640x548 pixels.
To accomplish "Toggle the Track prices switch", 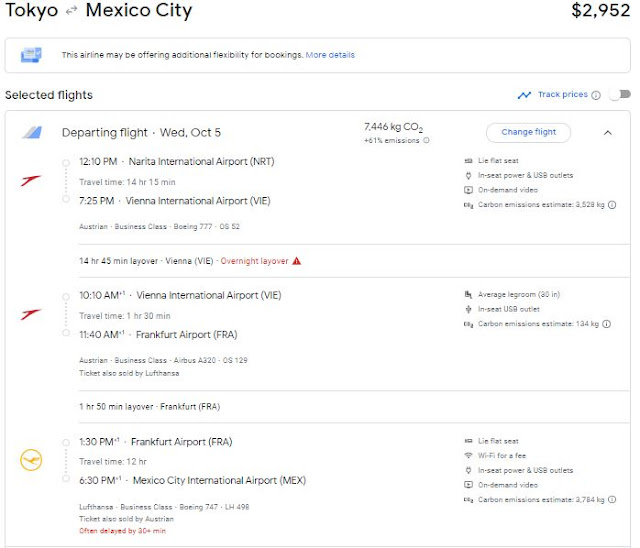I will (621, 95).
